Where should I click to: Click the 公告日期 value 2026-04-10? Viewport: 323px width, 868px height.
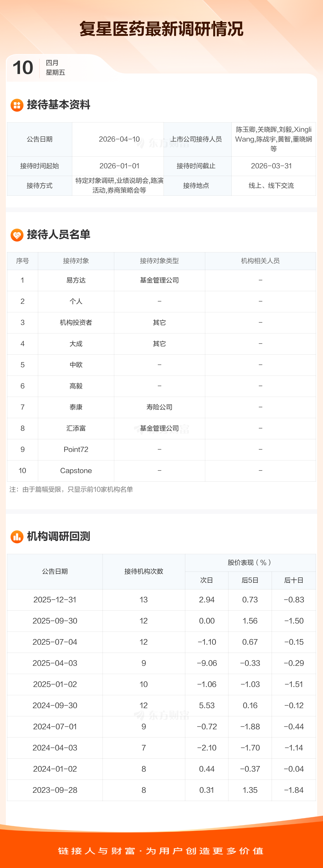click(119, 139)
